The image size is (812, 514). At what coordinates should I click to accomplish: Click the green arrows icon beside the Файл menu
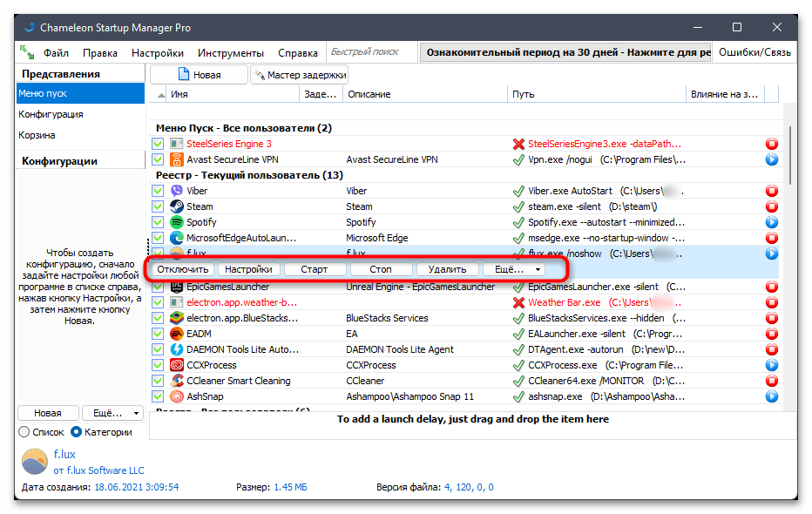pos(27,52)
